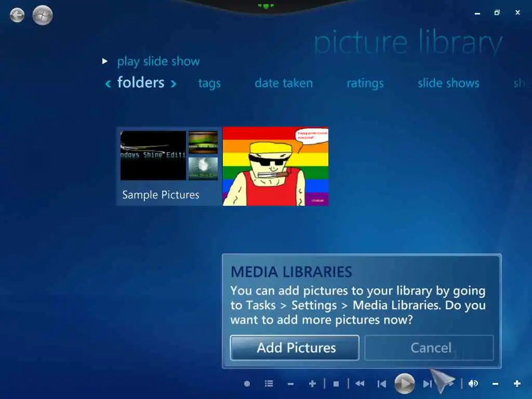This screenshot has height=399, width=532.
Task: Click the Add Pictures button
Action: click(295, 348)
